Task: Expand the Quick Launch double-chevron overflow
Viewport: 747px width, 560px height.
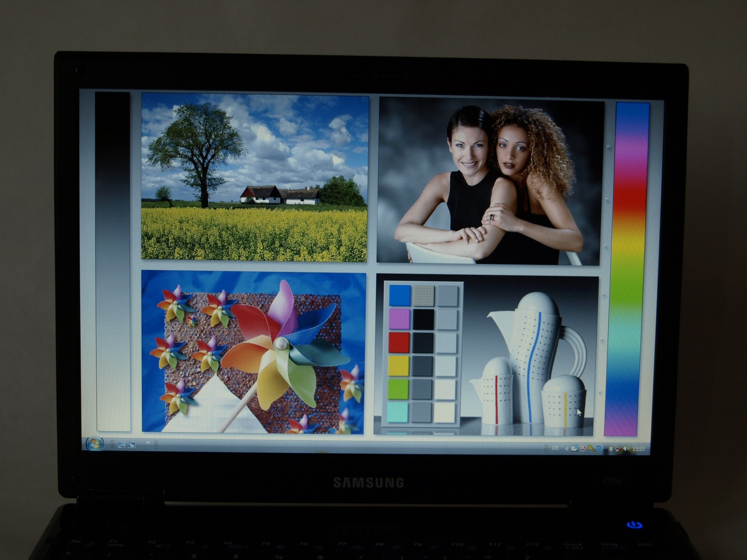Action: pos(148,442)
